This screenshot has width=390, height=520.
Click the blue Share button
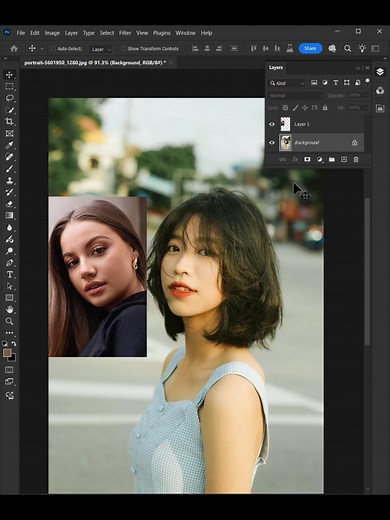pos(310,48)
